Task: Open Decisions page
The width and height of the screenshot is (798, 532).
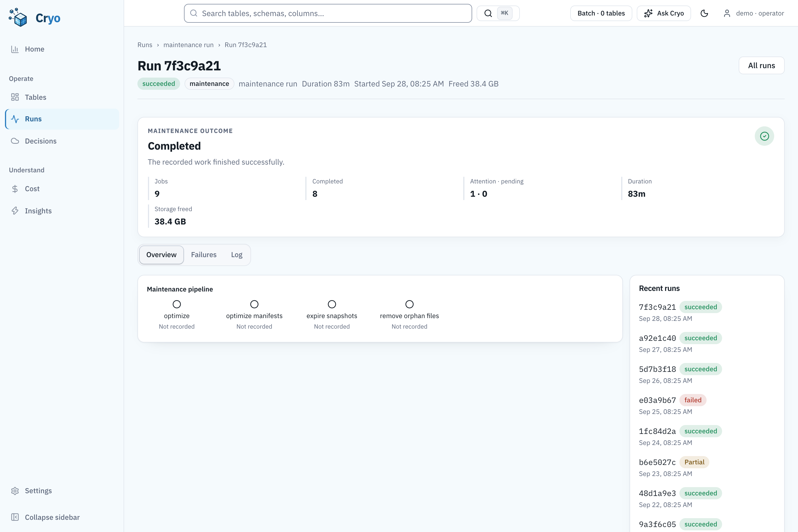Action: [x=62, y=141]
